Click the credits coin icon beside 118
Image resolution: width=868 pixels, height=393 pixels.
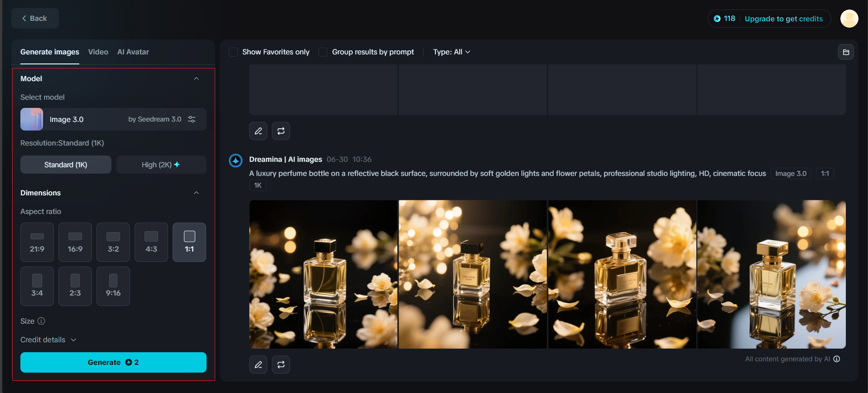717,19
